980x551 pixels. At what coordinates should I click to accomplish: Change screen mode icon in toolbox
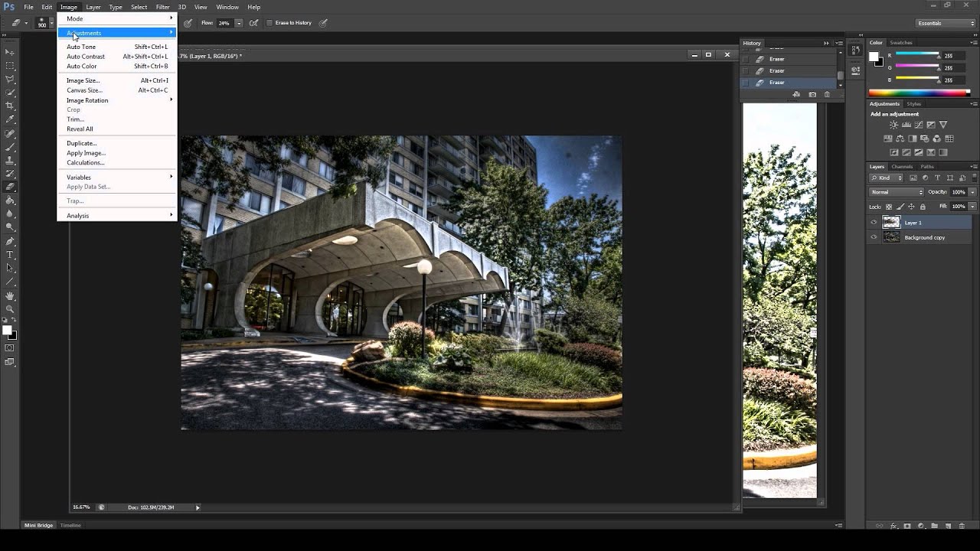pyautogui.click(x=10, y=362)
